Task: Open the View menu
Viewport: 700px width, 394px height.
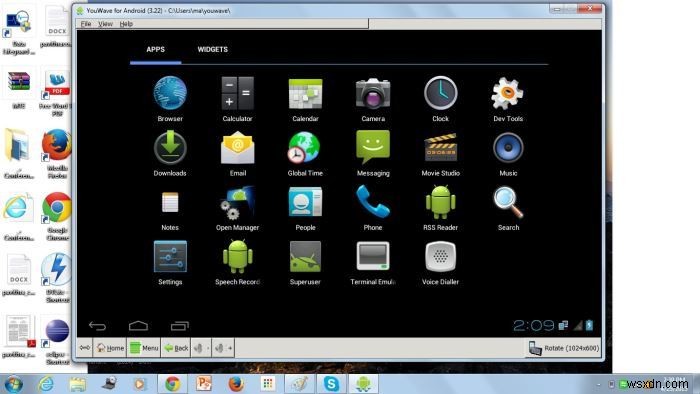Action: 105,24
